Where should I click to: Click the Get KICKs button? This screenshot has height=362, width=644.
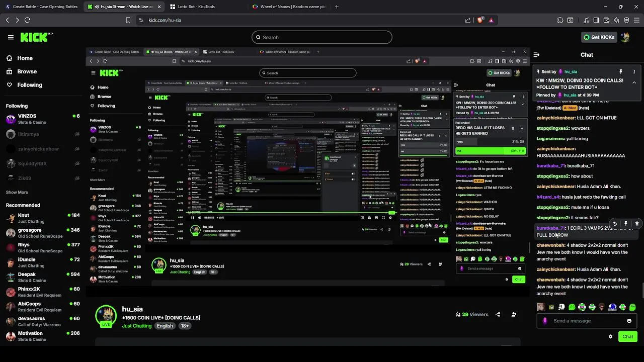tap(599, 37)
